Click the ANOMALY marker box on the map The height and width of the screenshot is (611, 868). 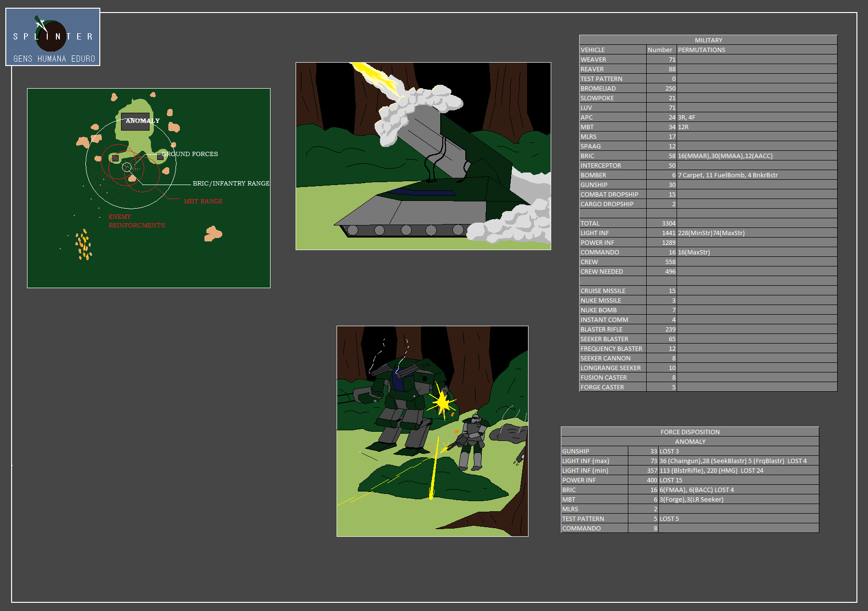click(x=136, y=121)
